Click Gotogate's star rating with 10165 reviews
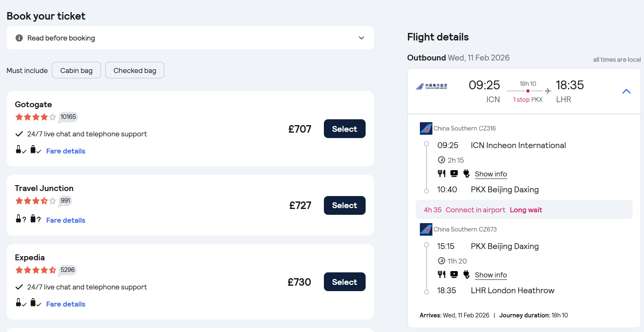Image resolution: width=644 pixels, height=332 pixels. click(35, 117)
